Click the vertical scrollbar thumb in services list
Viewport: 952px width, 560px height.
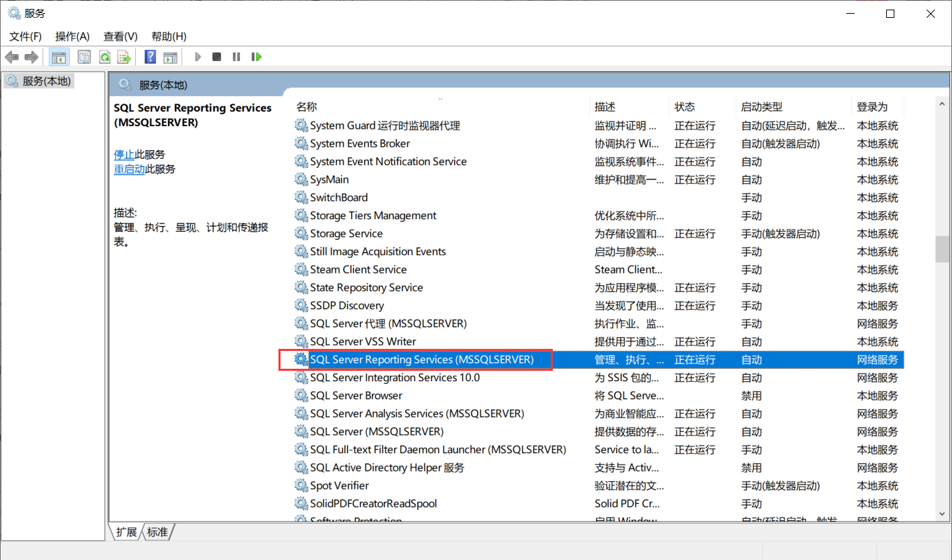click(x=942, y=249)
